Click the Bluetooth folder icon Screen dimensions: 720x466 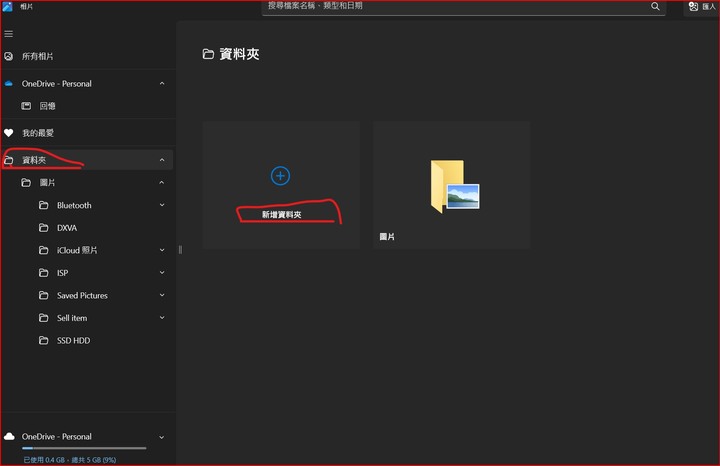[44, 205]
